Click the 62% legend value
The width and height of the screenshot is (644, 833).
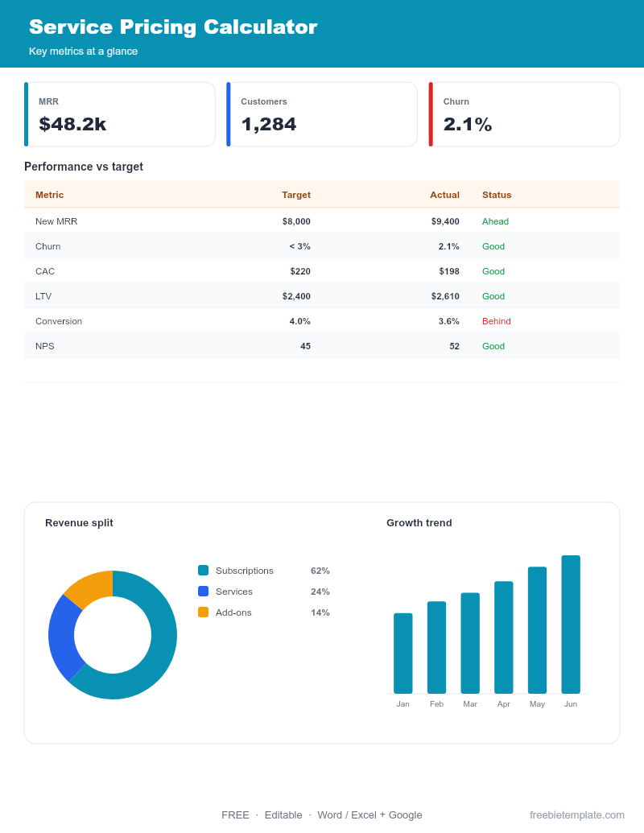(x=320, y=571)
